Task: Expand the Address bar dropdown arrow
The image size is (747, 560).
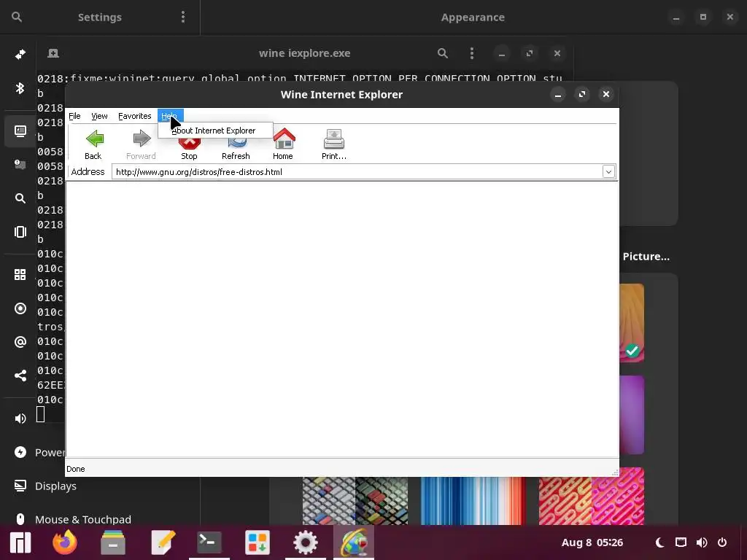Action: (608, 172)
